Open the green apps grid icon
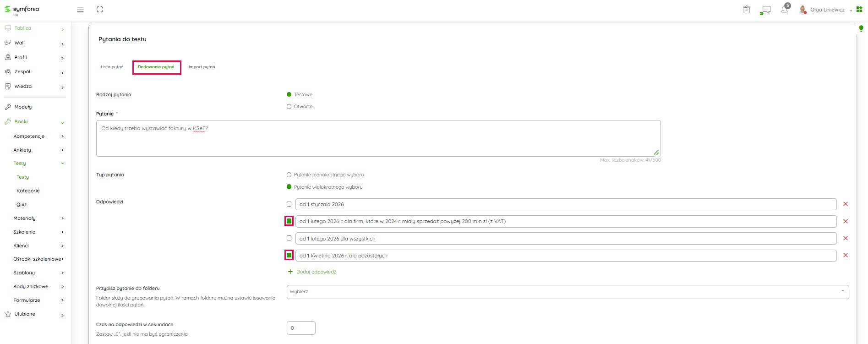 click(x=859, y=10)
